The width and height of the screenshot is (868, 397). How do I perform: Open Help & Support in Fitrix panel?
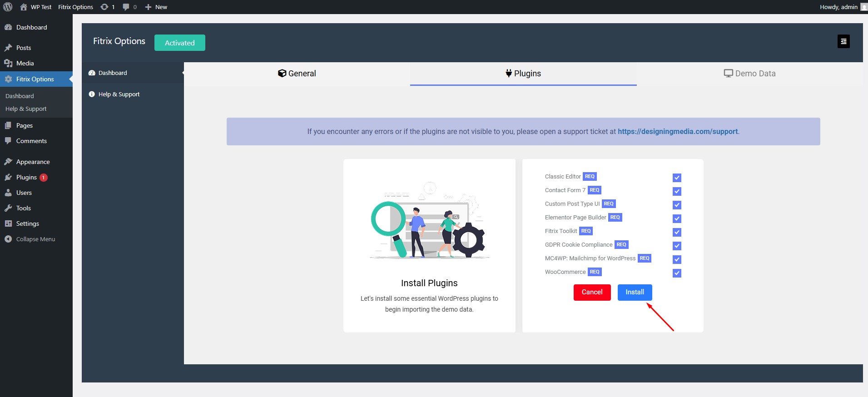(x=119, y=94)
